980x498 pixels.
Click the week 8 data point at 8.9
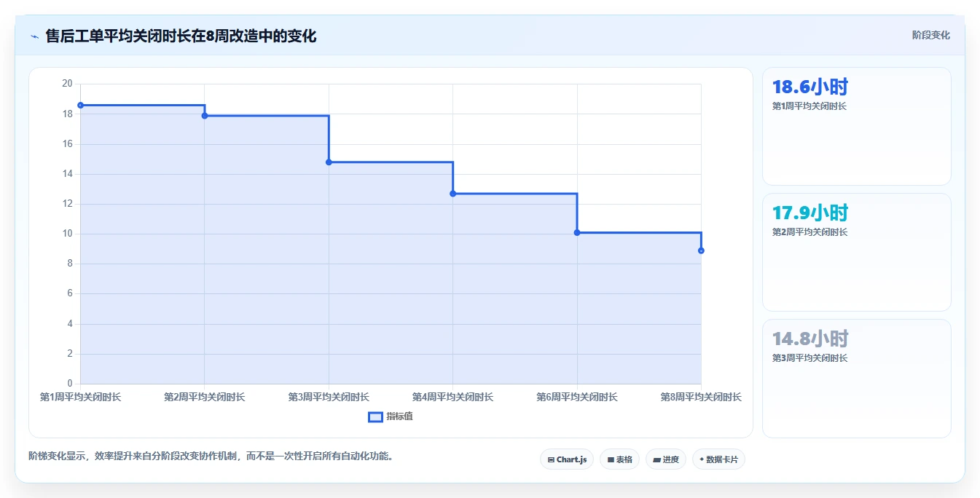tap(701, 250)
